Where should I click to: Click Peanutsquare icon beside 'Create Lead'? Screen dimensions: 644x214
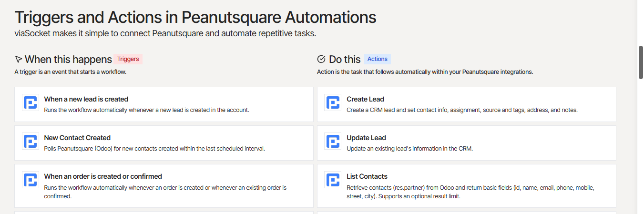tap(333, 103)
